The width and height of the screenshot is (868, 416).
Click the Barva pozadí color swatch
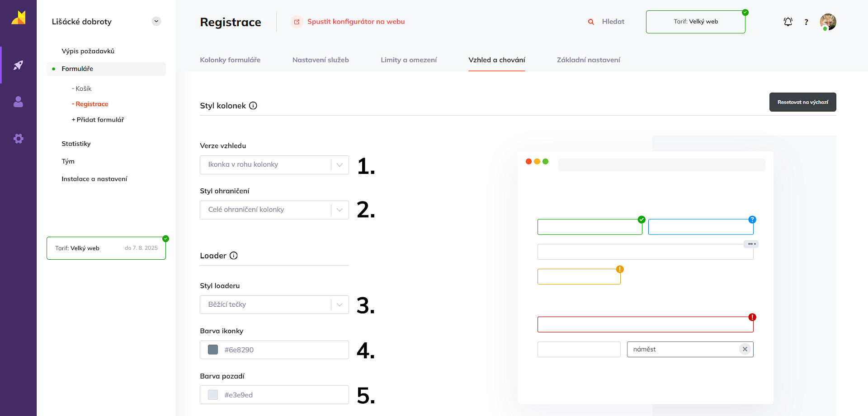[213, 395]
